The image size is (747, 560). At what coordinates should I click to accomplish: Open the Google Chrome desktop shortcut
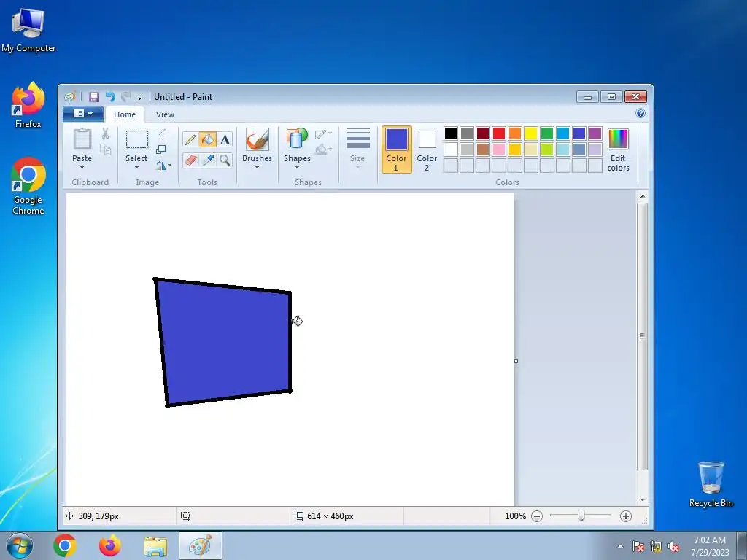click(28, 186)
